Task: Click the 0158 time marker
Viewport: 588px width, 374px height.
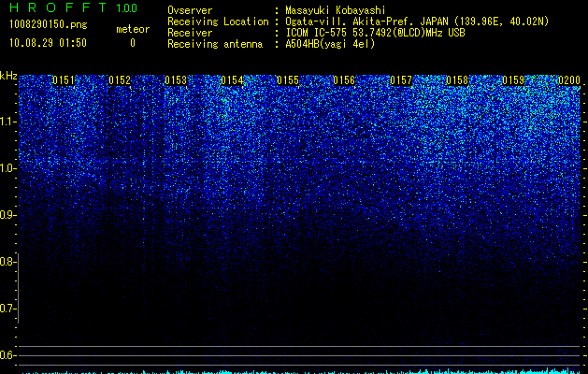Action: (x=457, y=80)
